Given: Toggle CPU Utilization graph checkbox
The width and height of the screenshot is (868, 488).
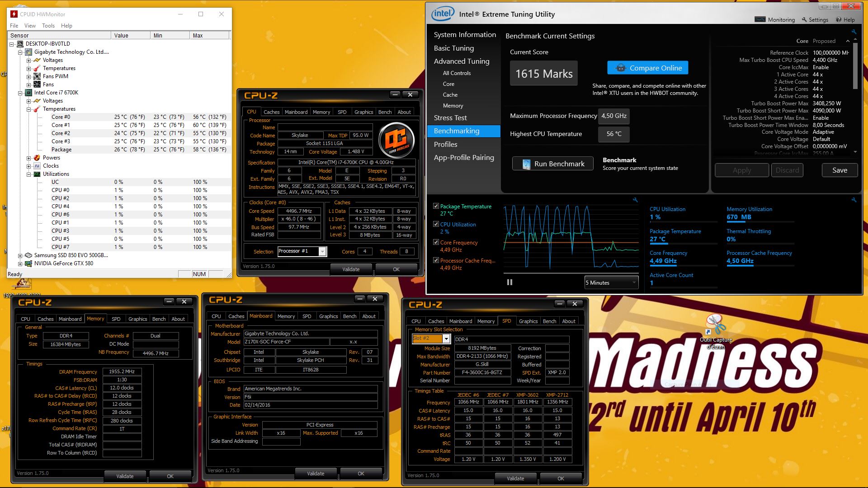Looking at the screenshot, I should pos(436,224).
